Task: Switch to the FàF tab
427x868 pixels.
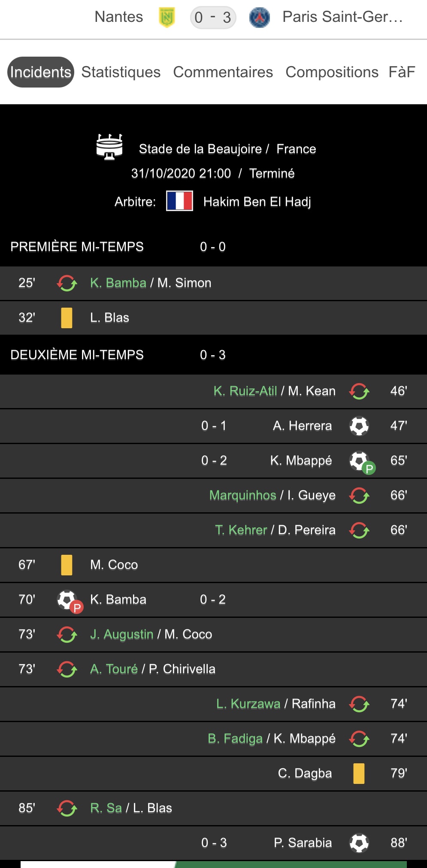Action: pos(402,72)
